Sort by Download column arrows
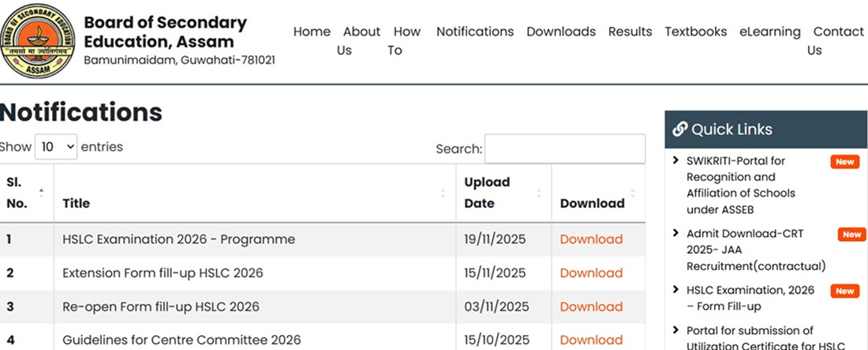The width and height of the screenshot is (868, 350). point(633,193)
